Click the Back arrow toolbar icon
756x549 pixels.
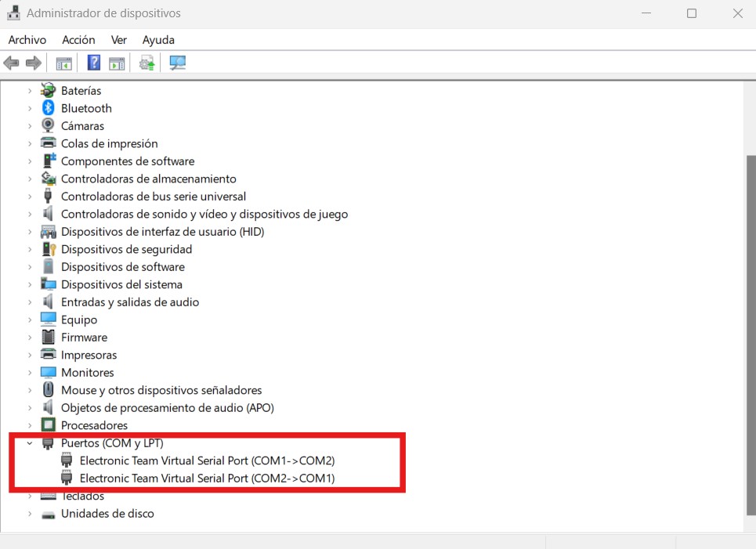pyautogui.click(x=11, y=63)
